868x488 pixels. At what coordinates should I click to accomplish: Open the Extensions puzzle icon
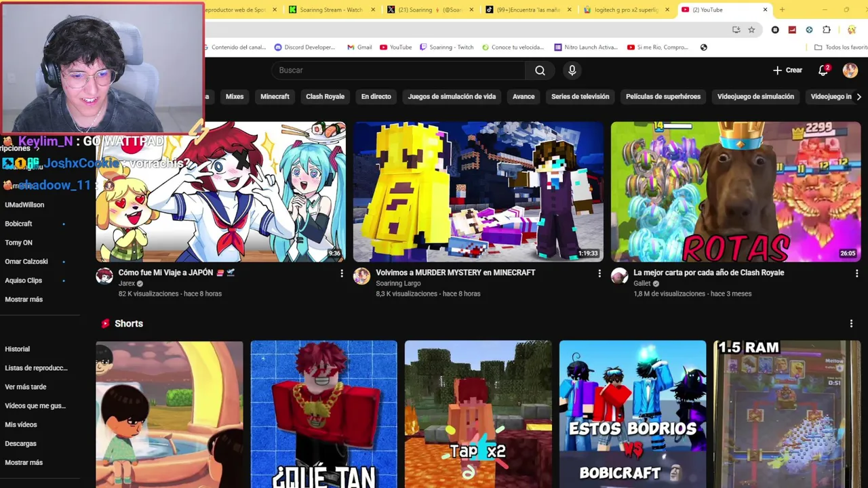click(827, 30)
